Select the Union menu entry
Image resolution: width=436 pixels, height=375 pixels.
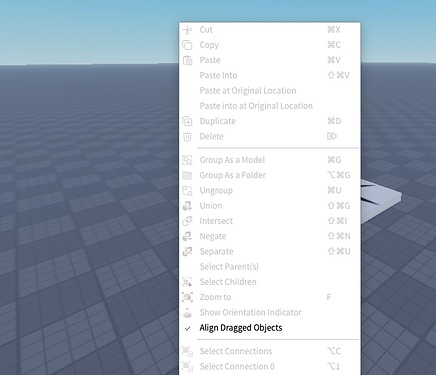pyautogui.click(x=270, y=206)
